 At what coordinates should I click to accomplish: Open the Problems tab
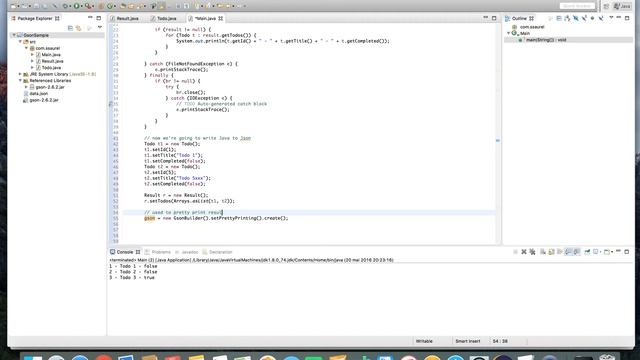click(158, 252)
